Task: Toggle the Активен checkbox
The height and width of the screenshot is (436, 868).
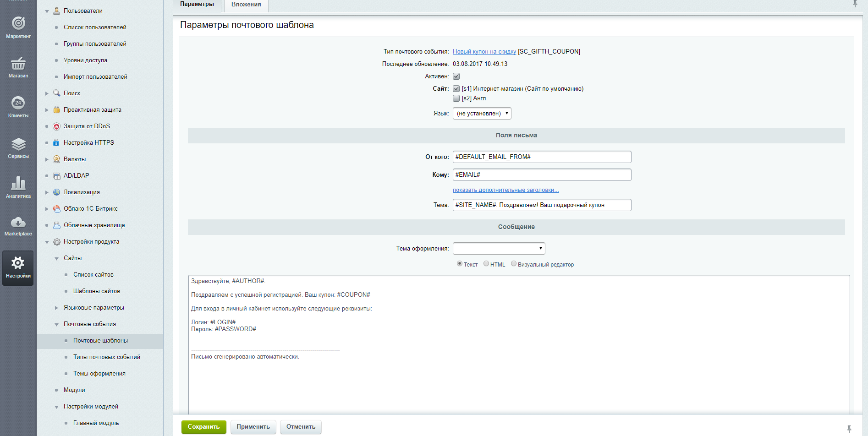Action: coord(456,76)
